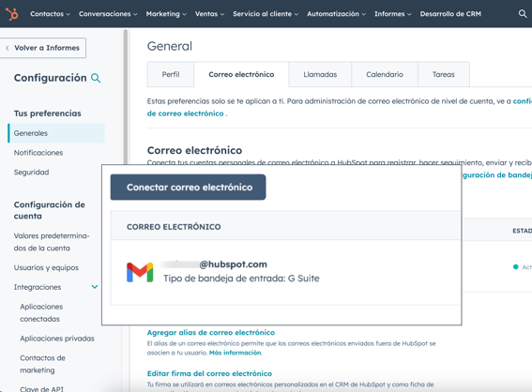Select the Correo electrónico tab
Image resolution: width=532 pixels, height=392 pixels.
(x=241, y=74)
